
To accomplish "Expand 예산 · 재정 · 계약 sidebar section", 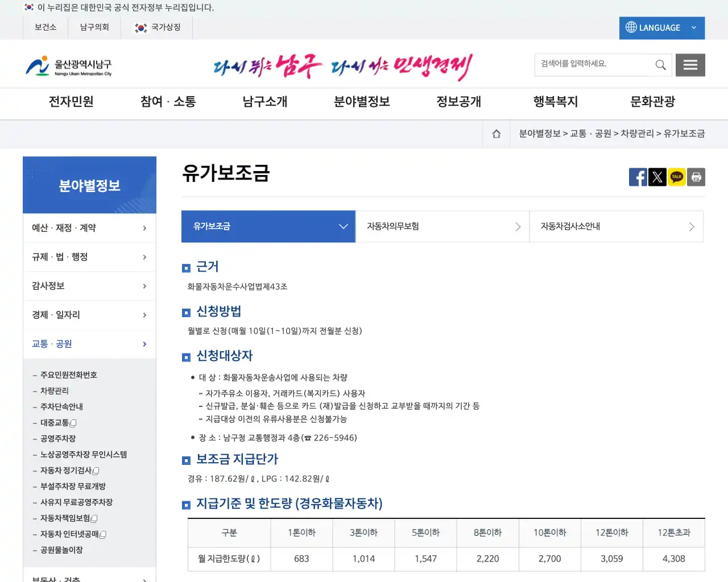I will pos(89,228).
